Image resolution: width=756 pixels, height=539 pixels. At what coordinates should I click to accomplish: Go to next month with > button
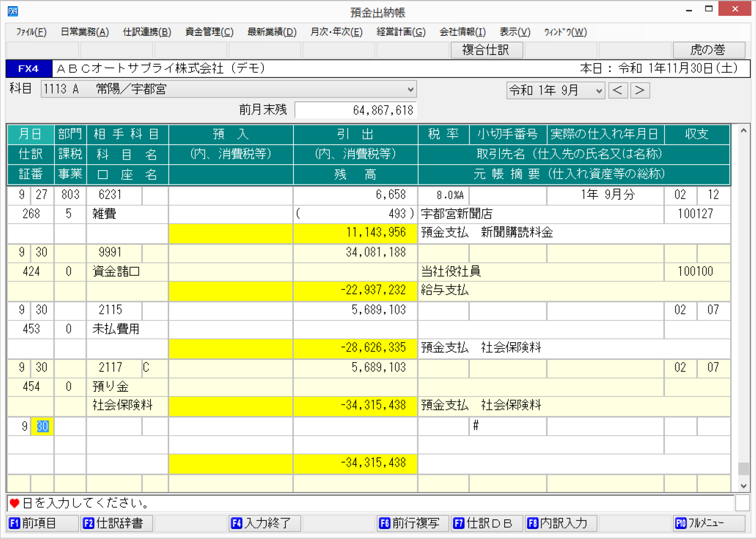(640, 90)
